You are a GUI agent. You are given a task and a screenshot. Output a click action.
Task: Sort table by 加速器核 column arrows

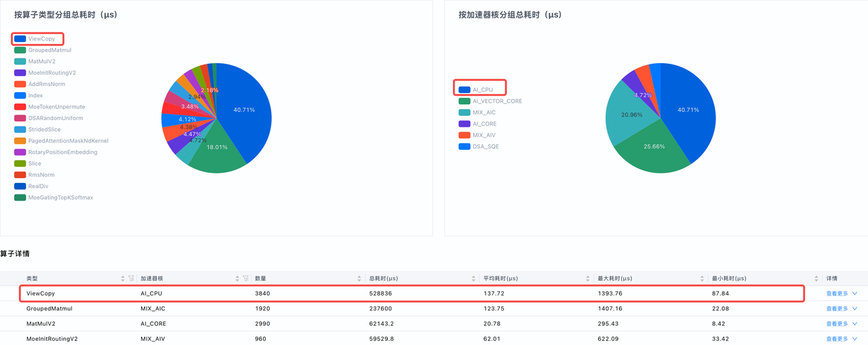point(237,279)
